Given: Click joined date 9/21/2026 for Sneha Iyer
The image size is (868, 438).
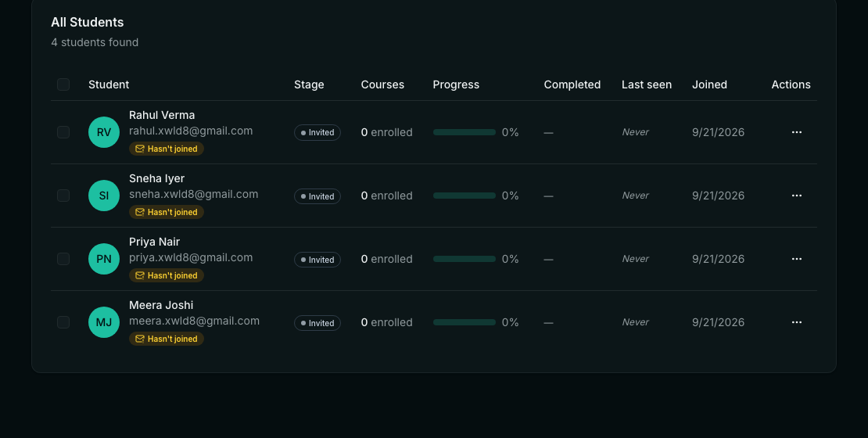Looking at the screenshot, I should tap(718, 196).
